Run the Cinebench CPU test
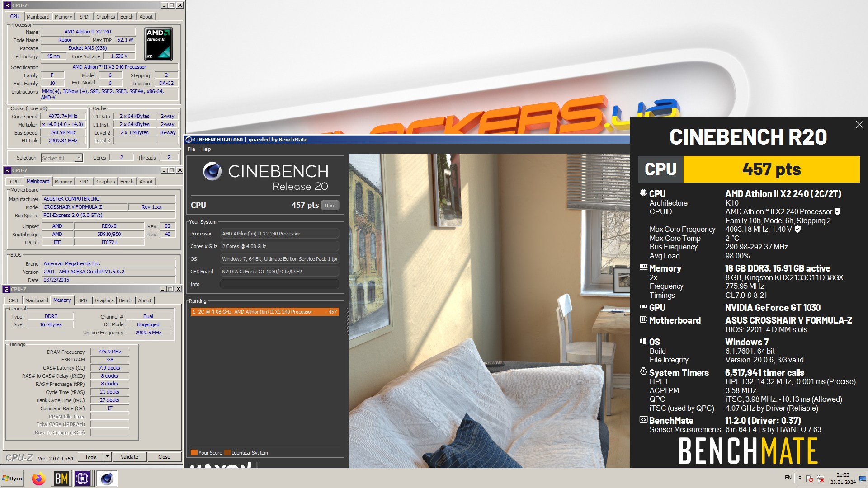 point(330,206)
